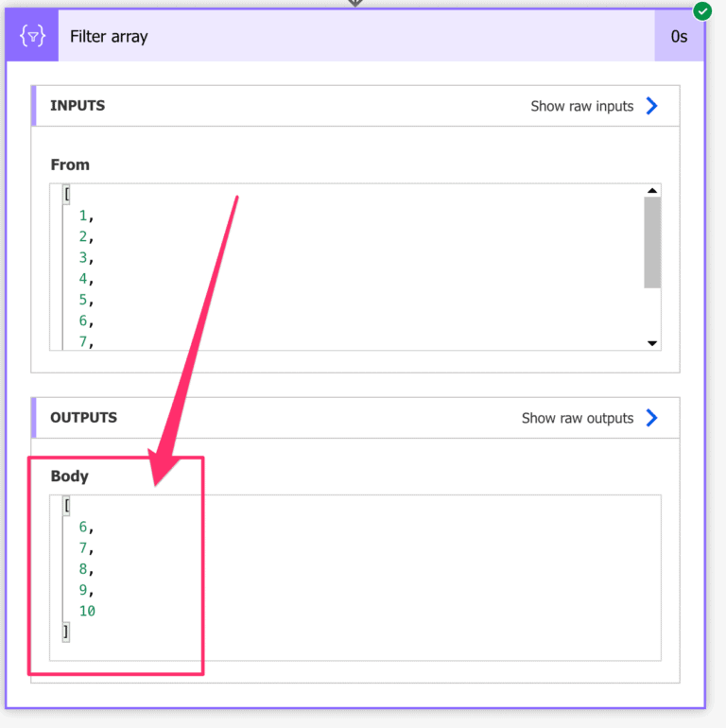Click the From box scrollbar thumb
This screenshot has height=728, width=726.
point(651,242)
